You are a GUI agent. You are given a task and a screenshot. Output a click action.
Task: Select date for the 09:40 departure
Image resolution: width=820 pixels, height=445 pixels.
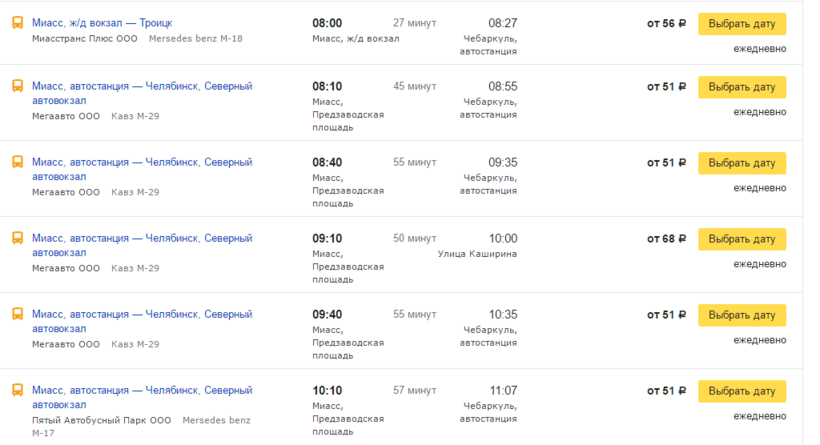tap(741, 315)
